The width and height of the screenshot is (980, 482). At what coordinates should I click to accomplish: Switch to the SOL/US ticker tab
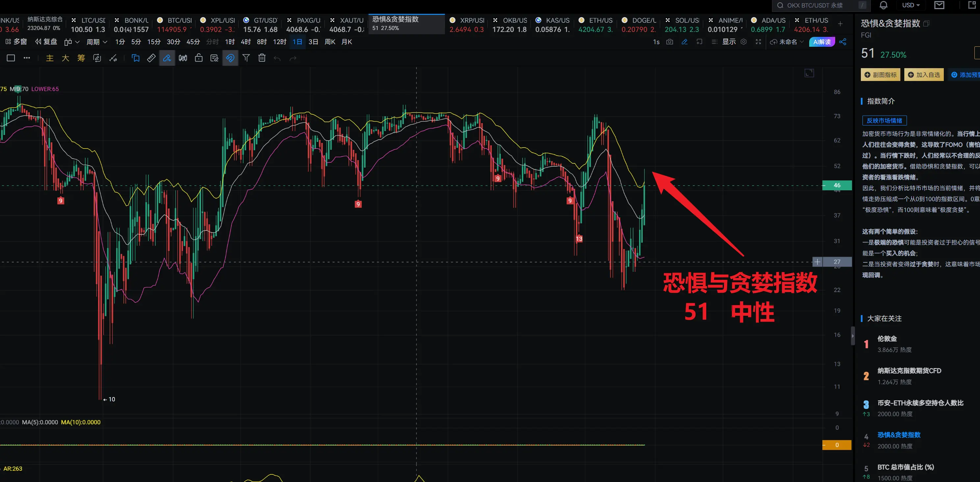683,24
